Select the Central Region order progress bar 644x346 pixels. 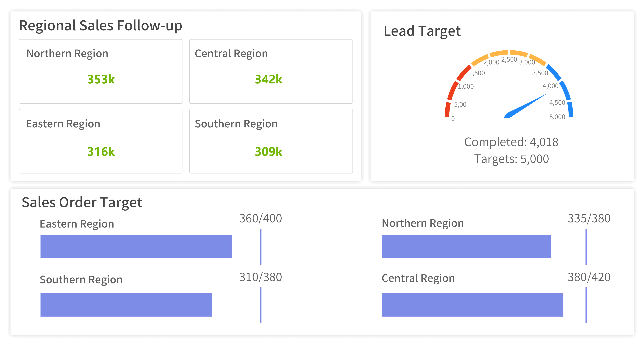click(x=472, y=305)
